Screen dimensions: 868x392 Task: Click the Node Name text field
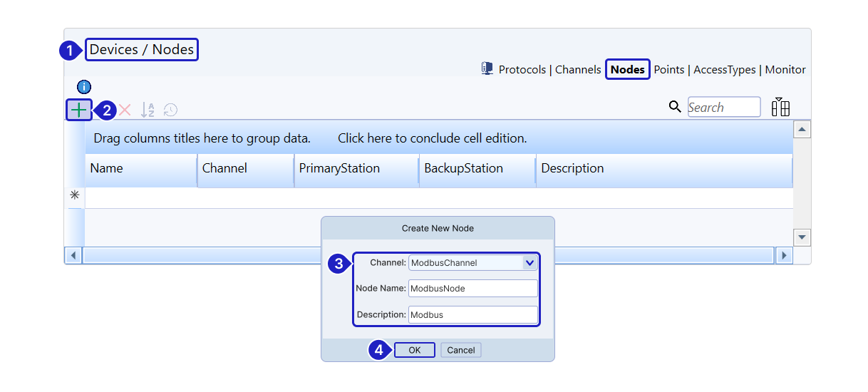coord(472,289)
